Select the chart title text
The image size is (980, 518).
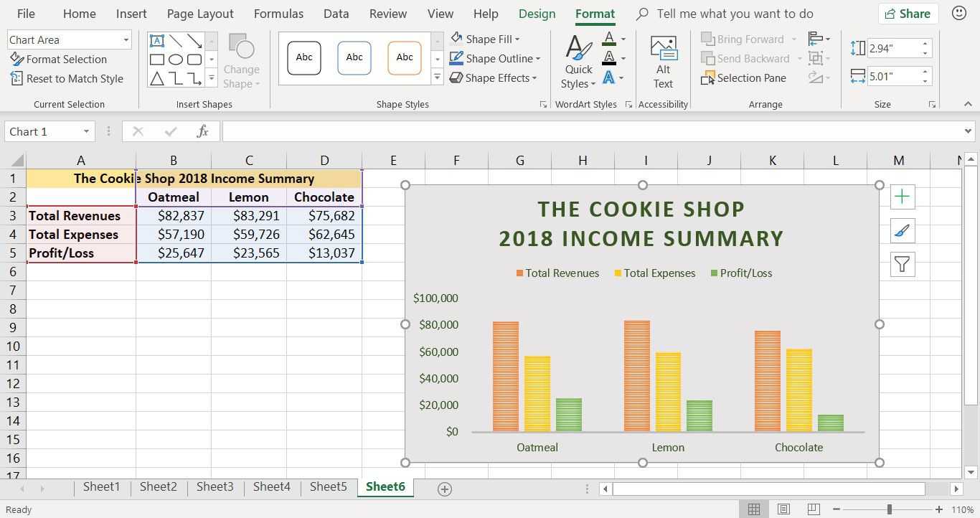641,224
